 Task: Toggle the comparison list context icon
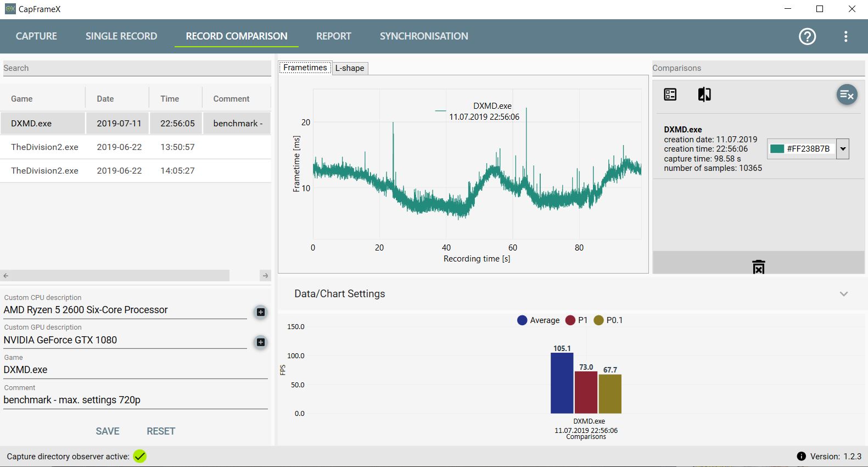[x=670, y=94]
